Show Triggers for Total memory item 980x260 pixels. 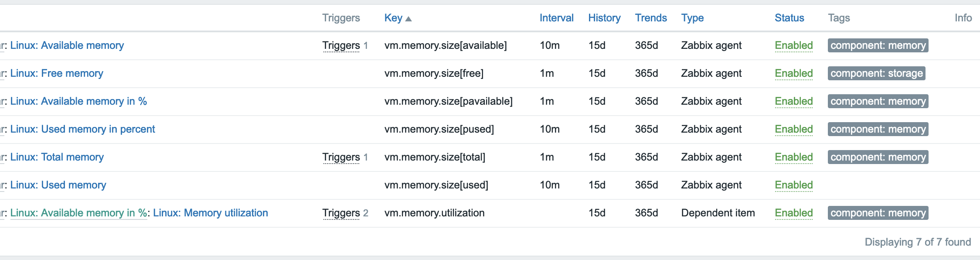click(341, 157)
